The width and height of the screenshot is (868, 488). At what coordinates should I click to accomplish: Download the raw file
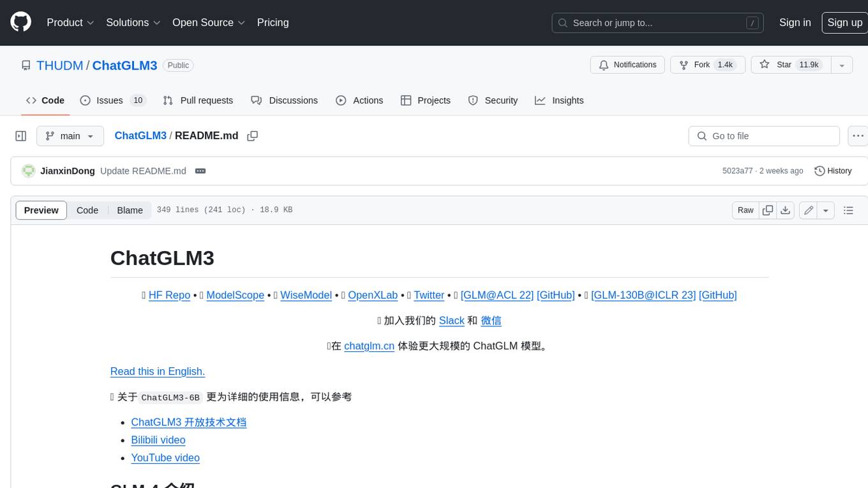point(786,210)
